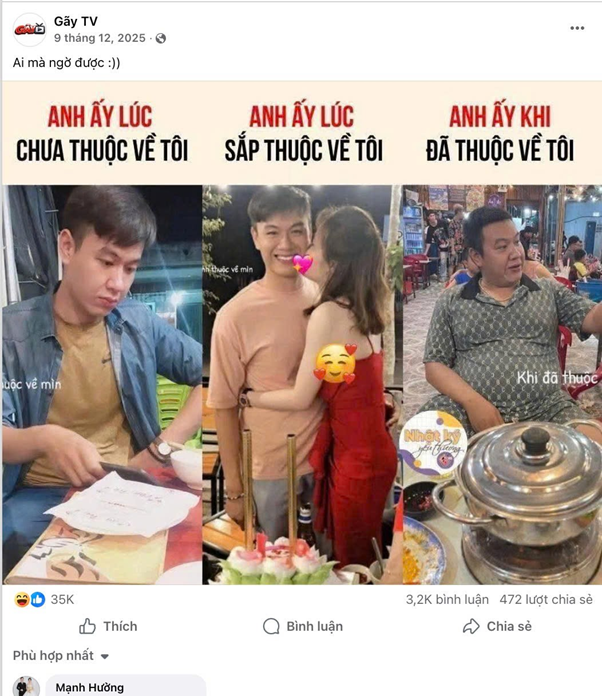
Task: Open the Gãy TV page avatar
Action: (29, 29)
